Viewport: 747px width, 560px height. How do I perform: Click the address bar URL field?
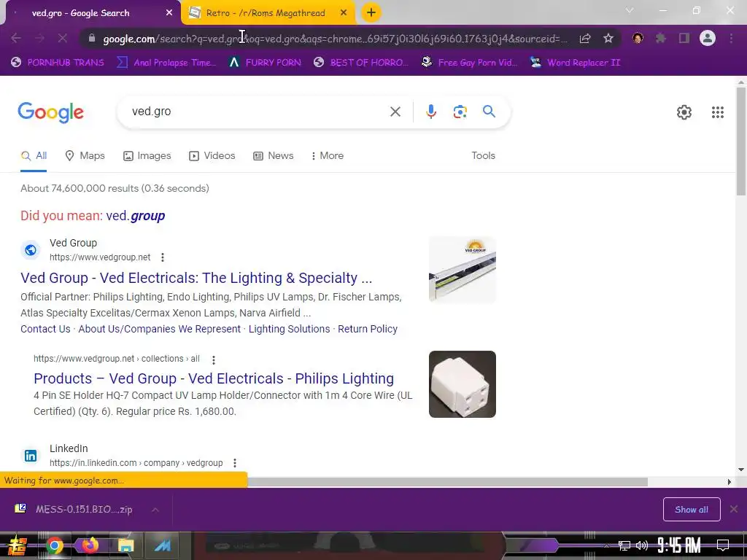pyautogui.click(x=334, y=39)
